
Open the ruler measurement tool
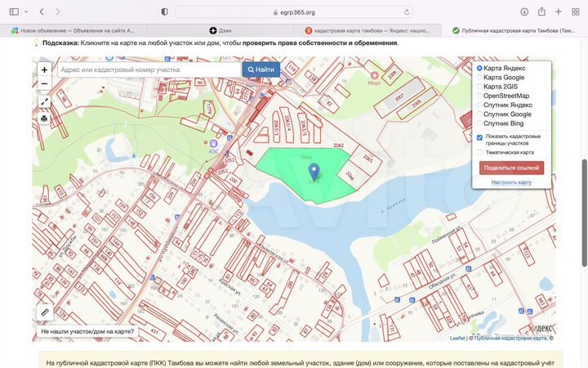(x=44, y=312)
